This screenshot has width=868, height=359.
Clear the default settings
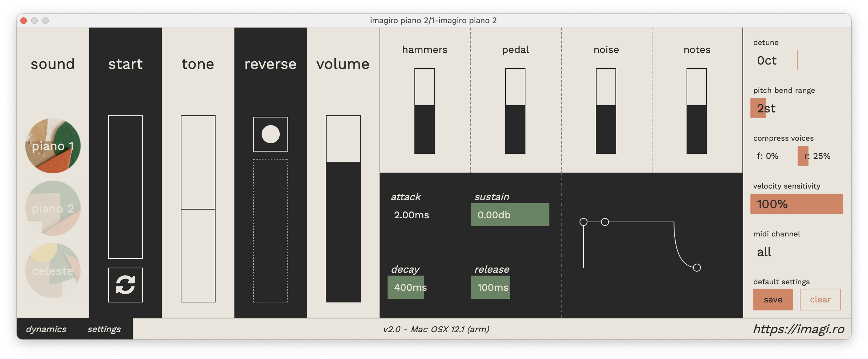point(820,300)
